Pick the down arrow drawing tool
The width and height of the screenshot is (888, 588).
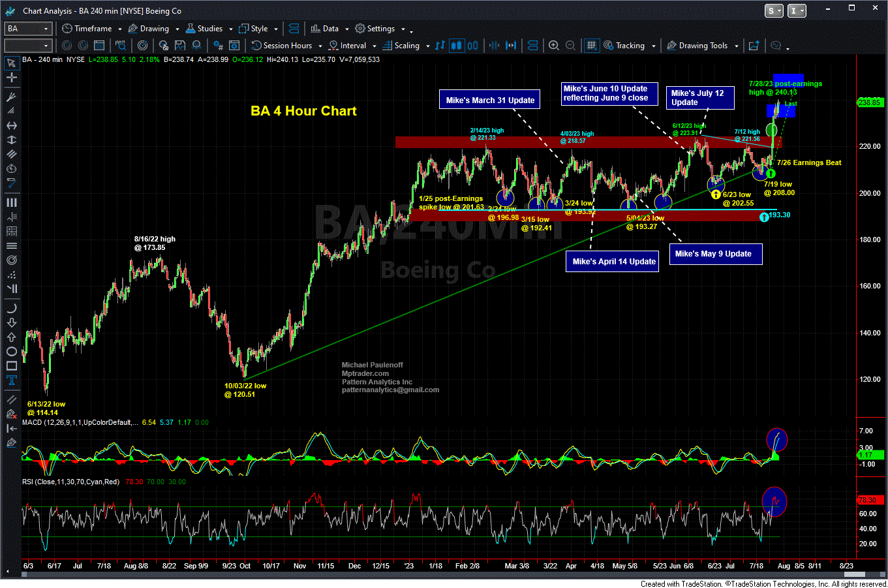coord(11,322)
